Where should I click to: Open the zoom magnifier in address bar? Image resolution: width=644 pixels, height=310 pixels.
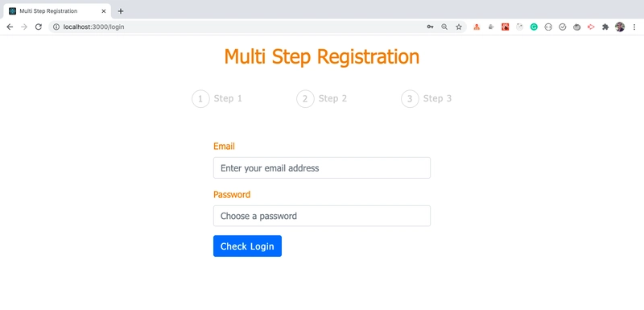(444, 27)
